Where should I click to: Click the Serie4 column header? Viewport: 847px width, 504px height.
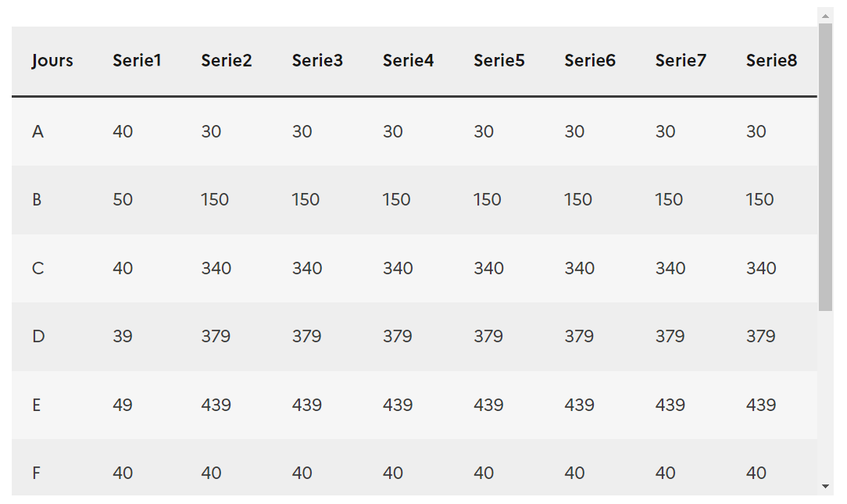(408, 60)
